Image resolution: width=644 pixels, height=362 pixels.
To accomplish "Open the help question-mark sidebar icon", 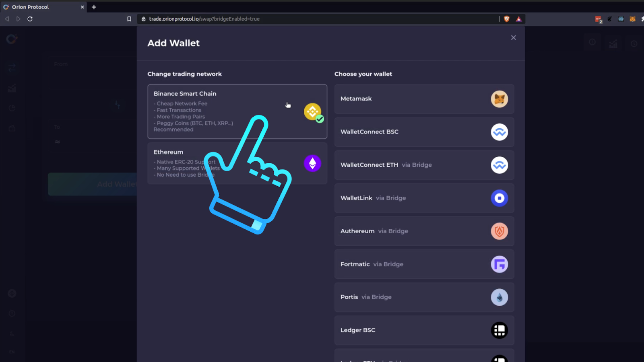I will pos(12,314).
